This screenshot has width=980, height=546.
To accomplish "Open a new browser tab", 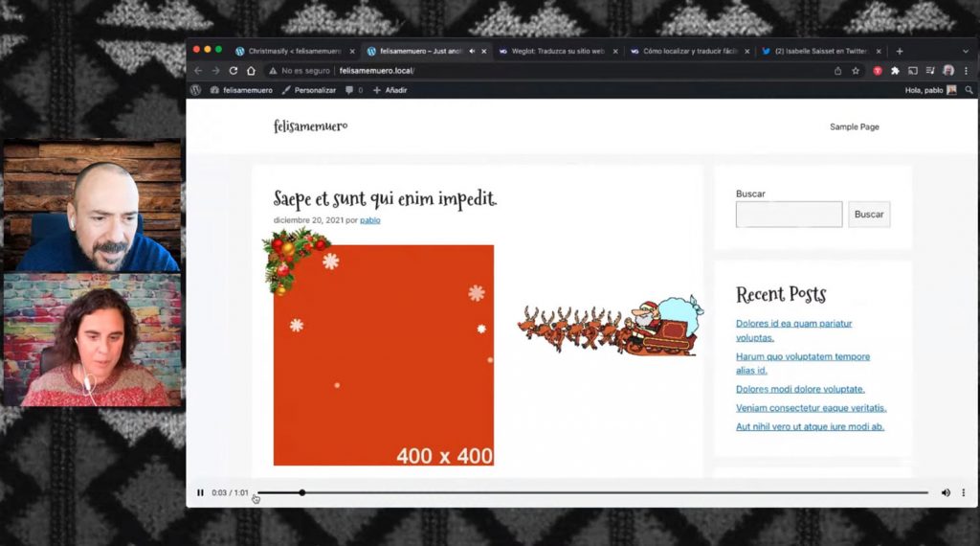I will point(899,51).
